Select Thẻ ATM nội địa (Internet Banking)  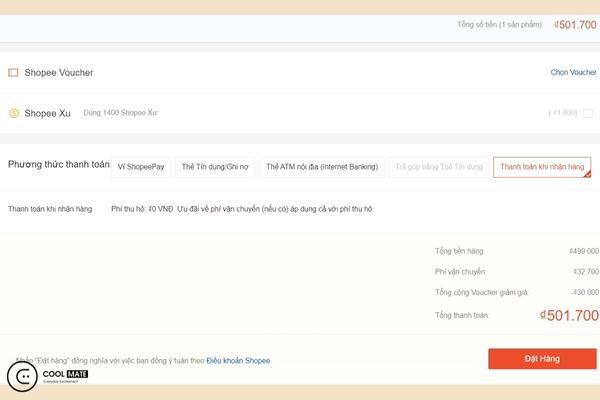click(321, 167)
